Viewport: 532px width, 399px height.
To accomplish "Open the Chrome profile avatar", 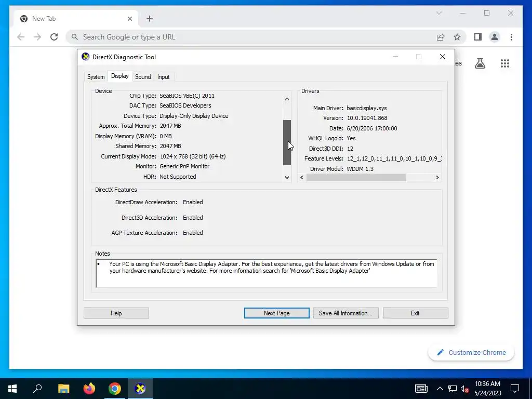I will [495, 37].
